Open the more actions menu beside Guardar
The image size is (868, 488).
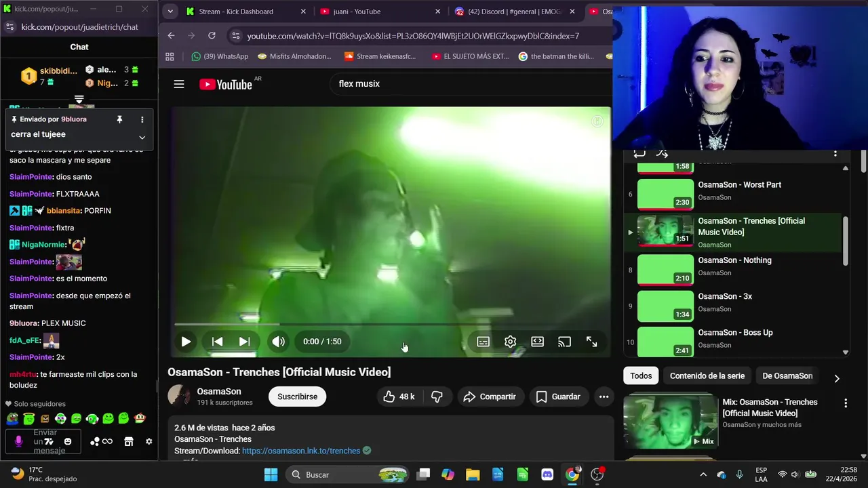pos(604,396)
